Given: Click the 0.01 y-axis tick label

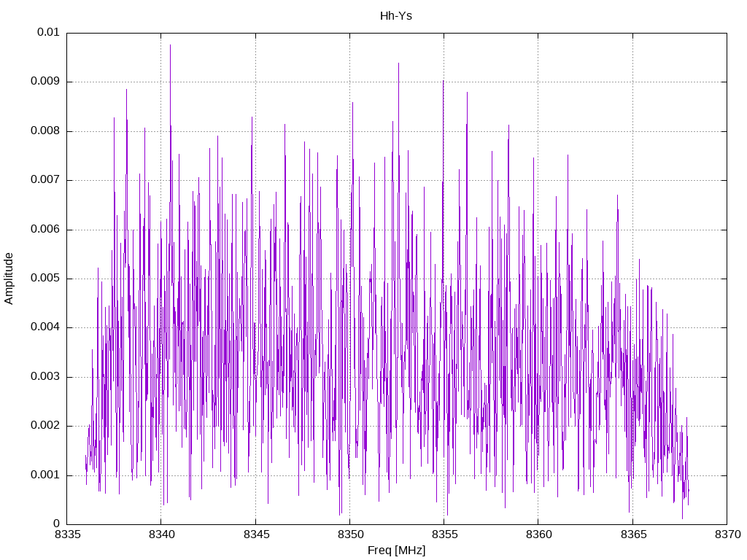Looking at the screenshot, I should point(49,32).
